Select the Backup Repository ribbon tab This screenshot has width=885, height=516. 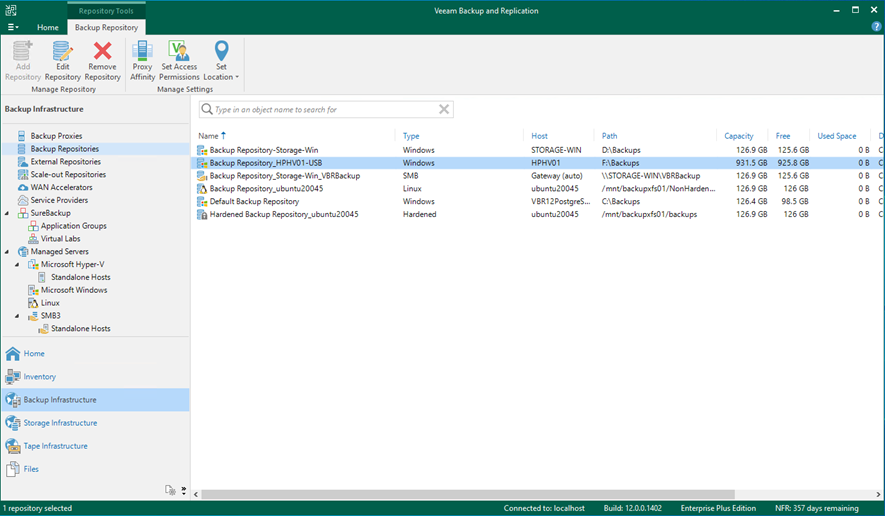pyautogui.click(x=106, y=27)
